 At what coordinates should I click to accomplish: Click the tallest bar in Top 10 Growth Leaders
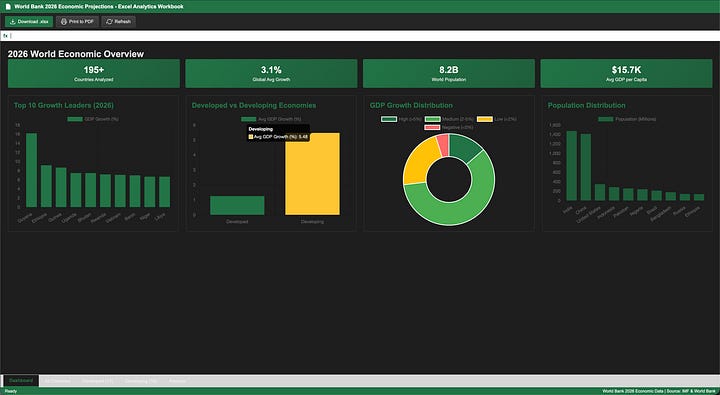[x=31, y=170]
